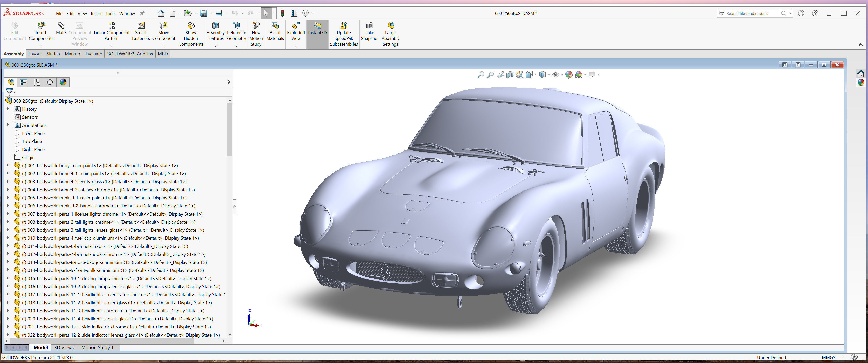Image resolution: width=868 pixels, height=363 pixels.
Task: Open the Hide/Show Items eye icon
Action: (x=555, y=74)
